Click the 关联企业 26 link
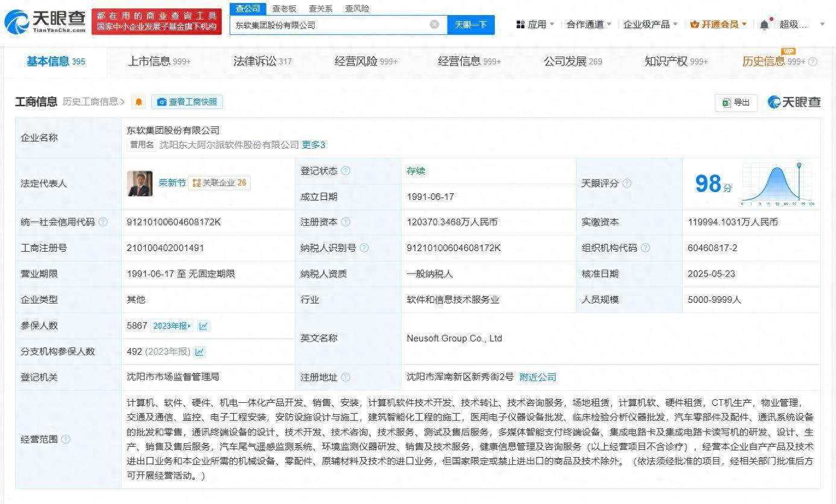Viewport: 836px width, 504px height. click(x=219, y=183)
